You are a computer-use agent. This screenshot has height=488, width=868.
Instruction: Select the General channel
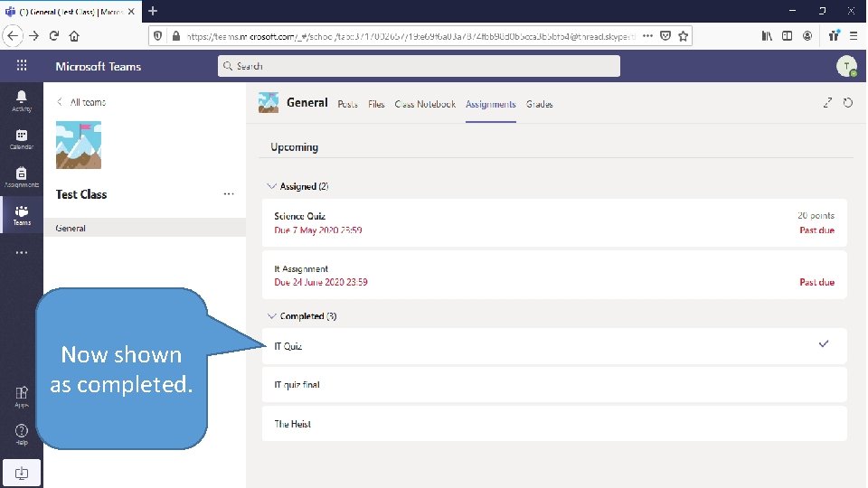click(x=145, y=228)
